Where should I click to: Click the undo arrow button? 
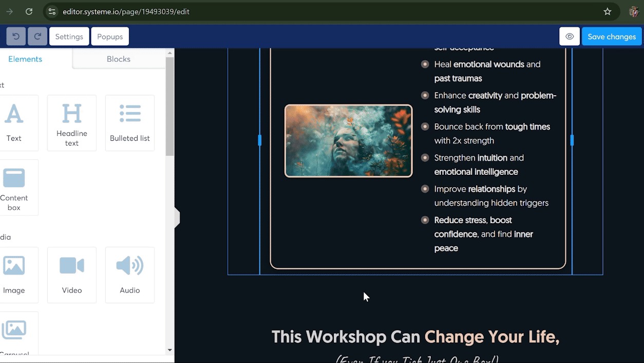(16, 37)
